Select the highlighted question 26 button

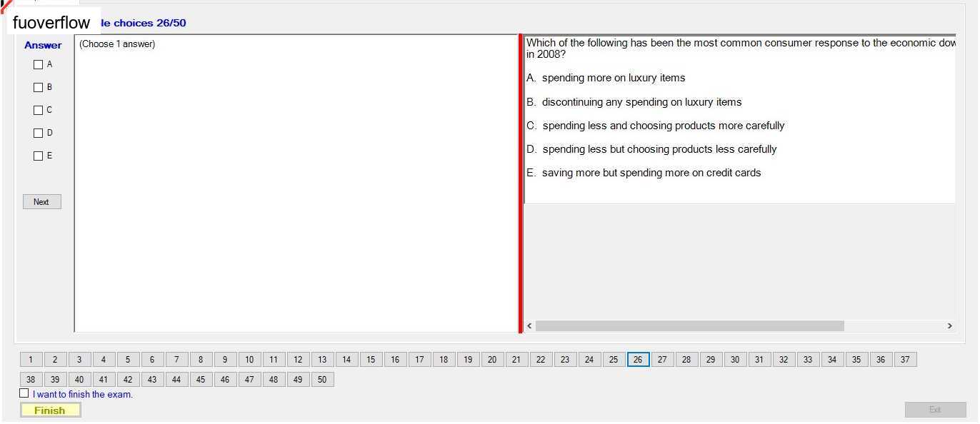pos(638,360)
